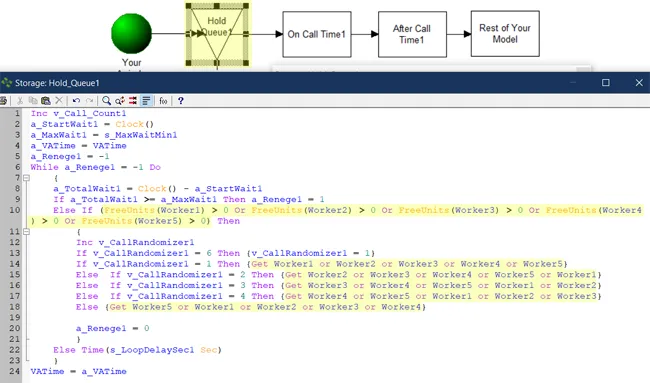Click 'FreeUnits(Worker5)' on the wrapped line
Viewport: 650px width, 383px height.
coord(132,221)
